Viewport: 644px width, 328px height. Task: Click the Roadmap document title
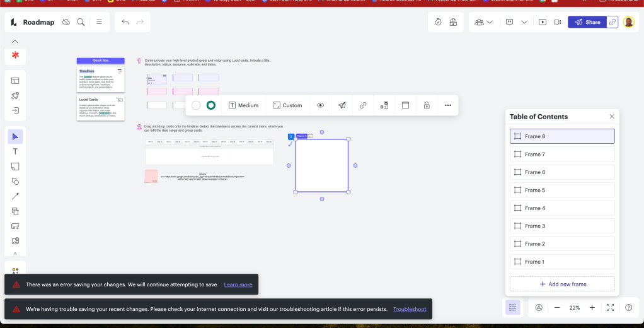[38, 22]
